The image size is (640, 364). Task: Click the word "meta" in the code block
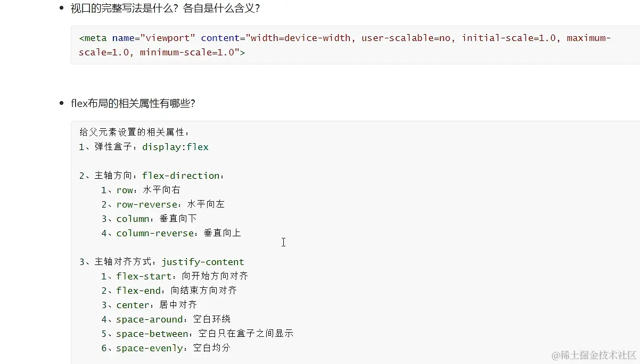click(x=96, y=38)
